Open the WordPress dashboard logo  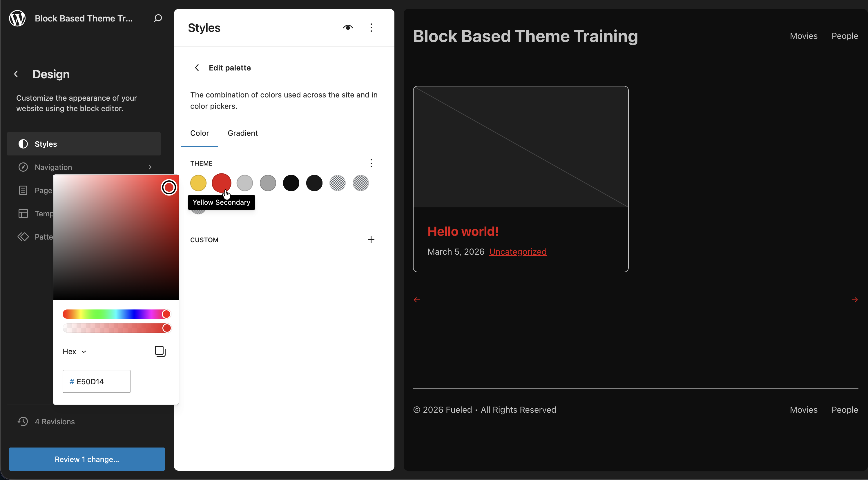click(x=17, y=18)
